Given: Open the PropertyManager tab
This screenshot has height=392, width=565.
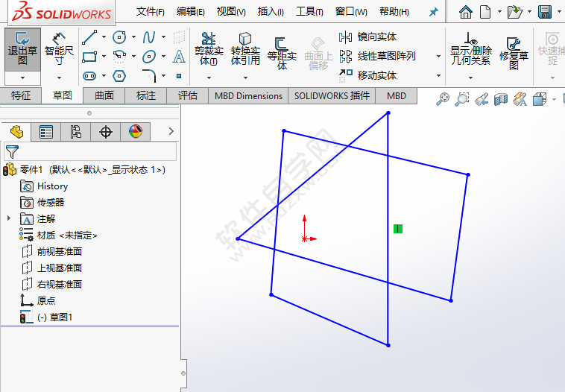Looking at the screenshot, I should [x=46, y=132].
